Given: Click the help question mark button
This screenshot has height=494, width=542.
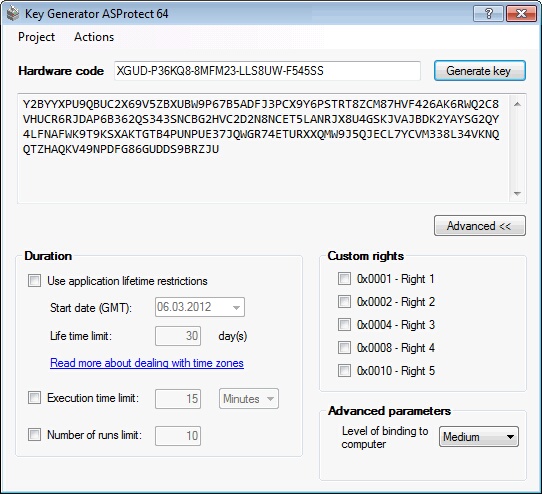Looking at the screenshot, I should [488, 13].
